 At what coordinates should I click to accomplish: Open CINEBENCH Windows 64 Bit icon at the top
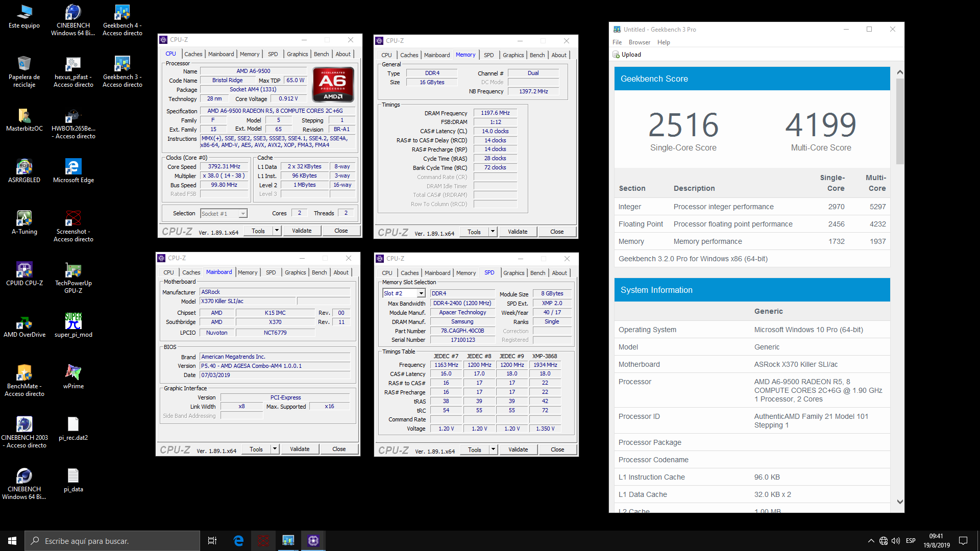tap(73, 20)
